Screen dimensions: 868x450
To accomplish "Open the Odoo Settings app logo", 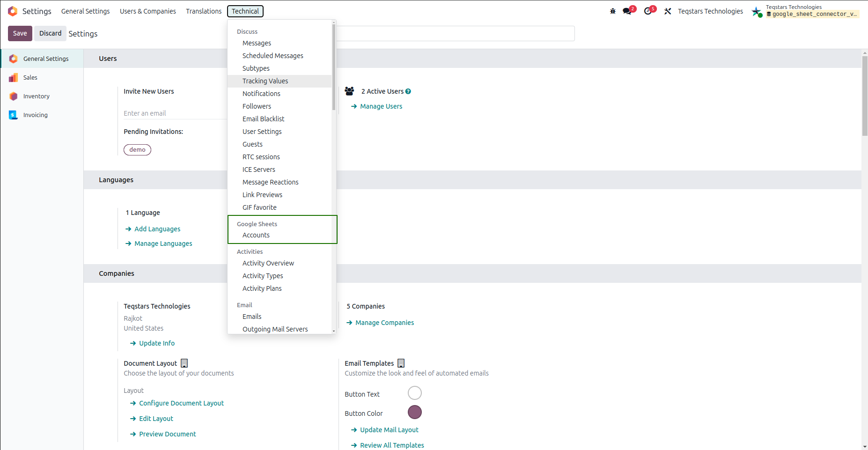I will pos(13,11).
